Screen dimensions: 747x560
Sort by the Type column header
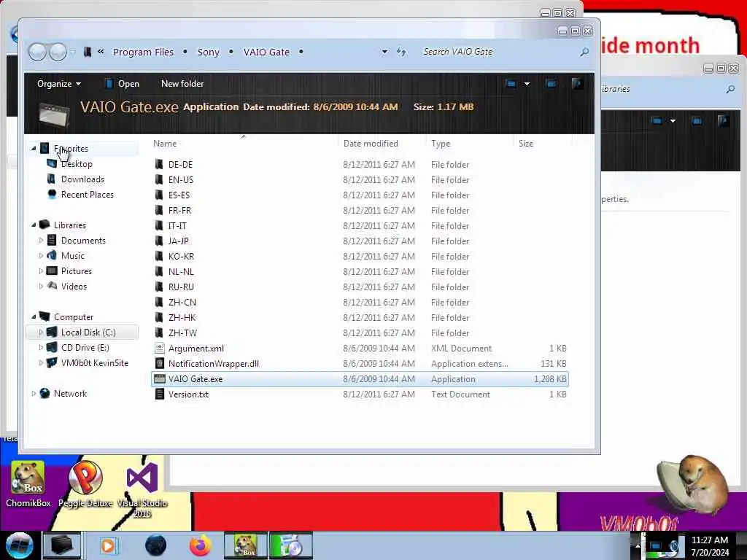pyautogui.click(x=441, y=144)
